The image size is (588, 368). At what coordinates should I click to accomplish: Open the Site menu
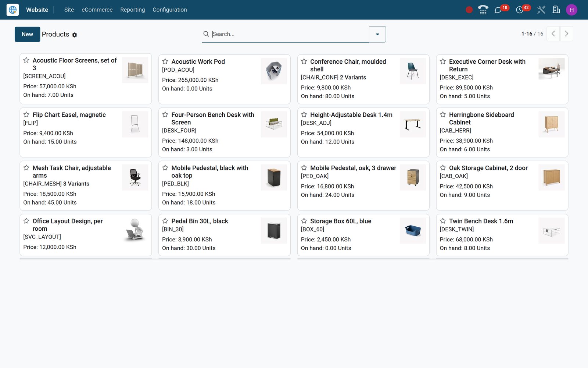tap(69, 10)
